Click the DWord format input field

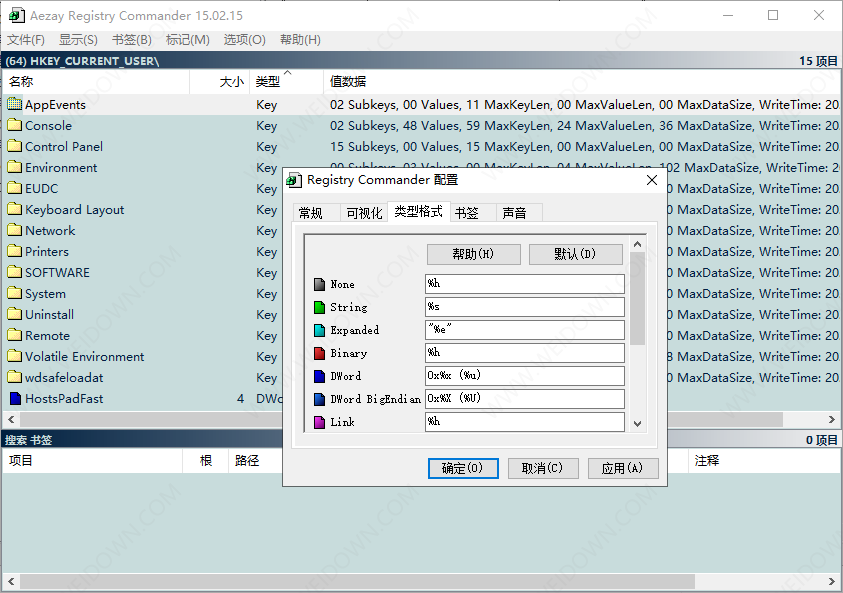(x=525, y=376)
